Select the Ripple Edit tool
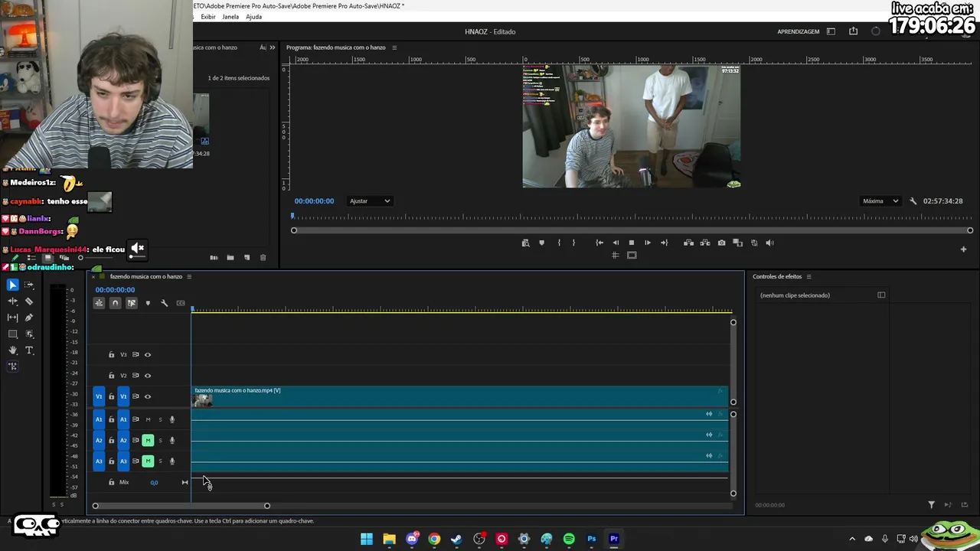The width and height of the screenshot is (980, 551). [13, 302]
